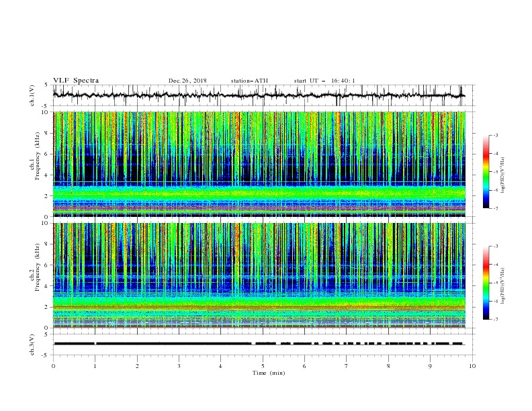
Task: Click the ch.1 spectrogram plot
Action: point(259,164)
